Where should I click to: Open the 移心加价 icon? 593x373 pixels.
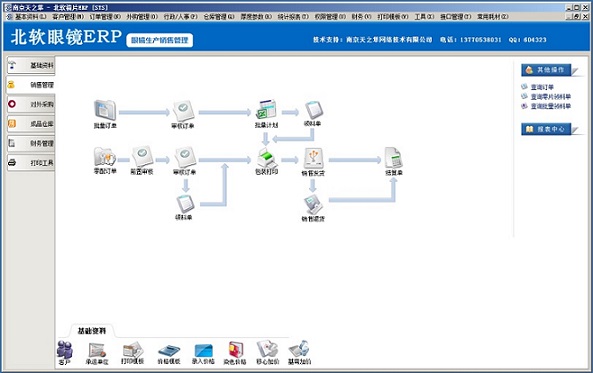[x=267, y=349]
